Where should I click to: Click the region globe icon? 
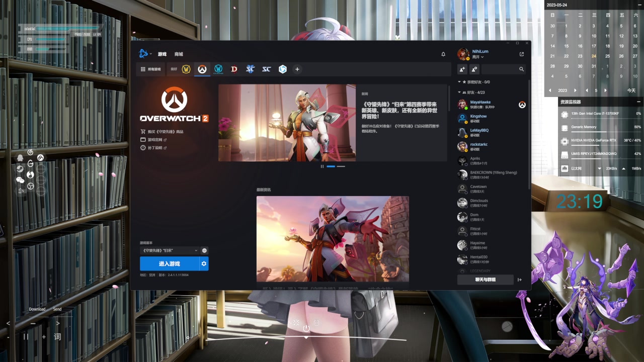(x=204, y=250)
